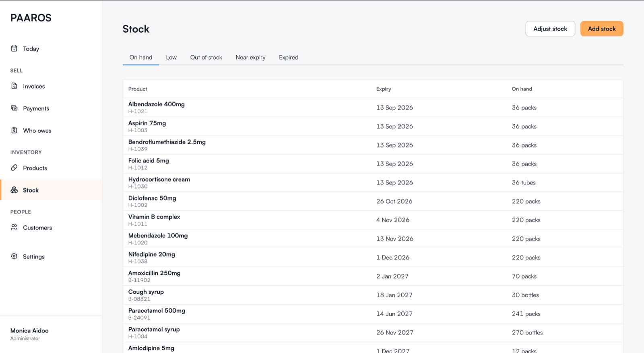The width and height of the screenshot is (644, 353).
Task: Click the Products pill icon
Action: (14, 168)
